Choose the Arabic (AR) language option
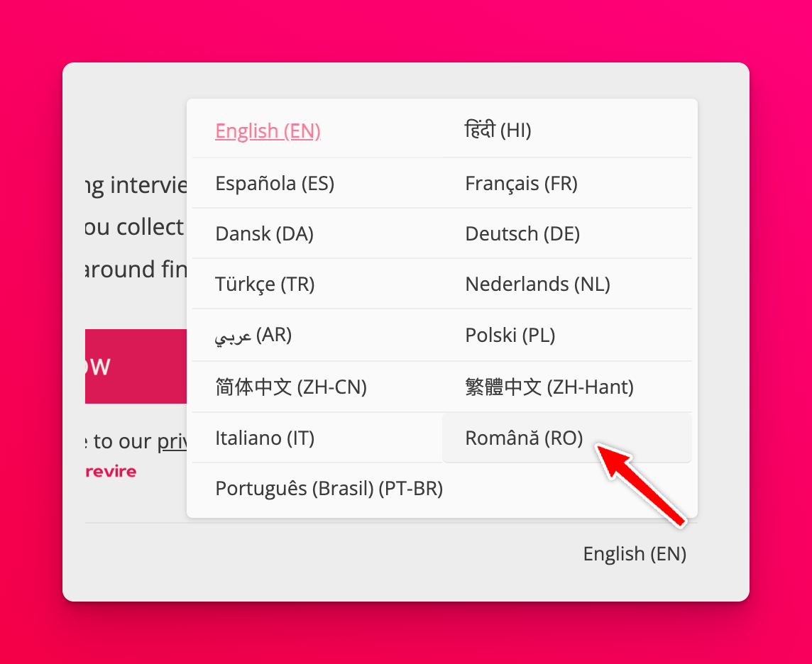812x664 pixels. (253, 336)
